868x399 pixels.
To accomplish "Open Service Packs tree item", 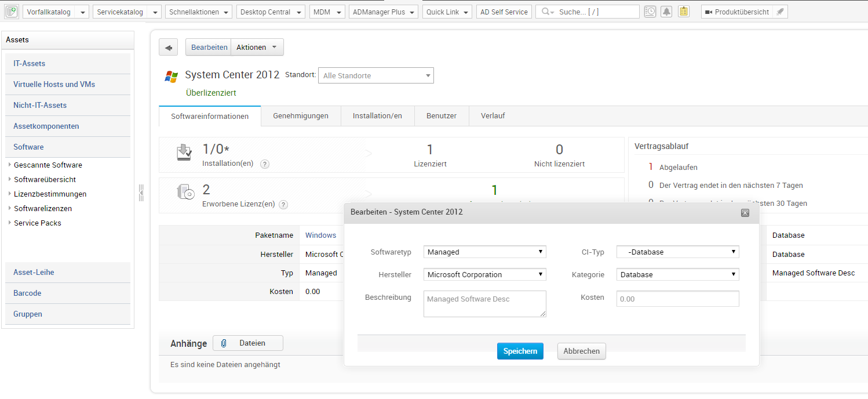I will pyautogui.click(x=38, y=223).
